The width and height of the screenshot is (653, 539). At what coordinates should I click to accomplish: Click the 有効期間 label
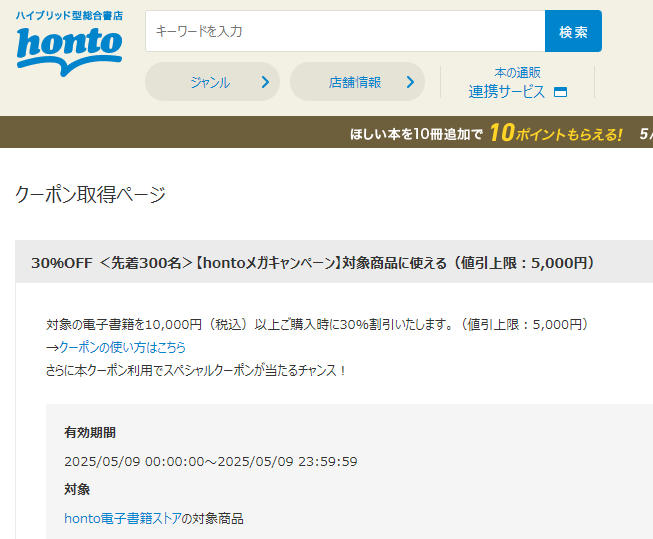click(90, 432)
